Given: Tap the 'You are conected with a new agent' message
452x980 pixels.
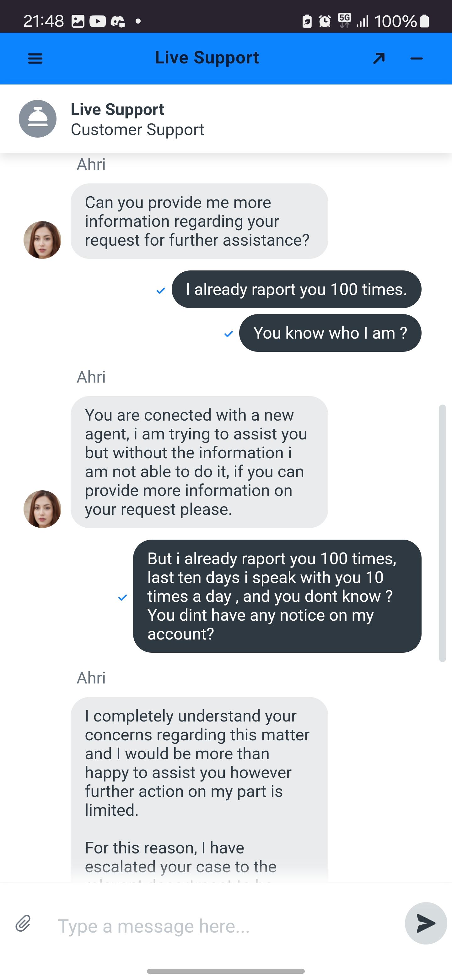Looking at the screenshot, I should 199,462.
